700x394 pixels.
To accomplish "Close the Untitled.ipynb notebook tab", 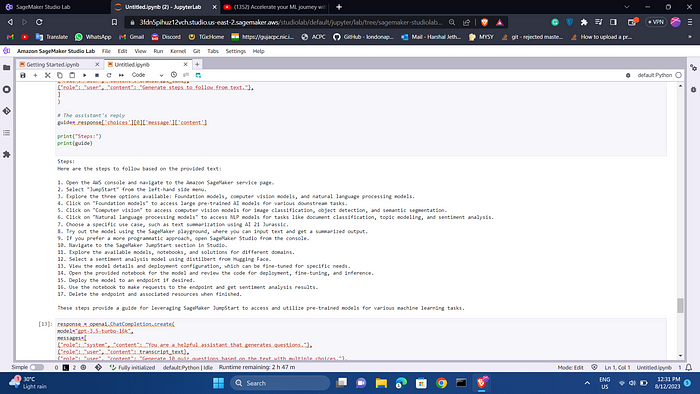I will (185, 65).
